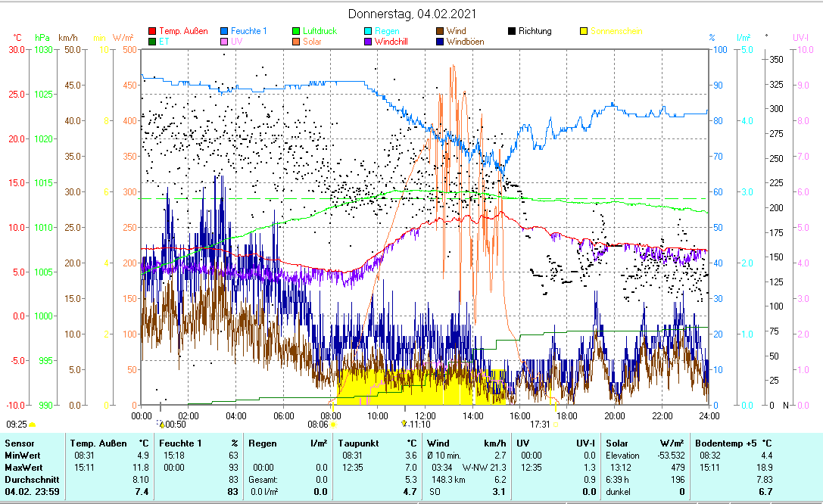The image size is (823, 504).
Task: Click the black Richtung legend square
Action: pyautogui.click(x=512, y=31)
